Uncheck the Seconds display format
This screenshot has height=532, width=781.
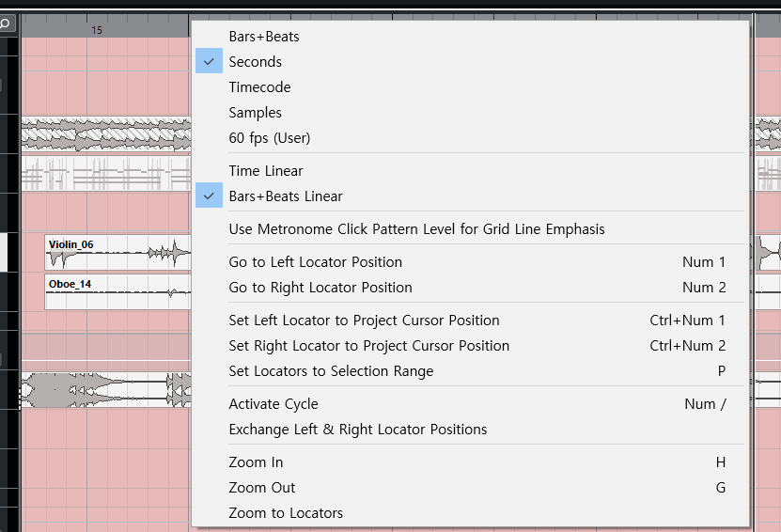click(255, 62)
